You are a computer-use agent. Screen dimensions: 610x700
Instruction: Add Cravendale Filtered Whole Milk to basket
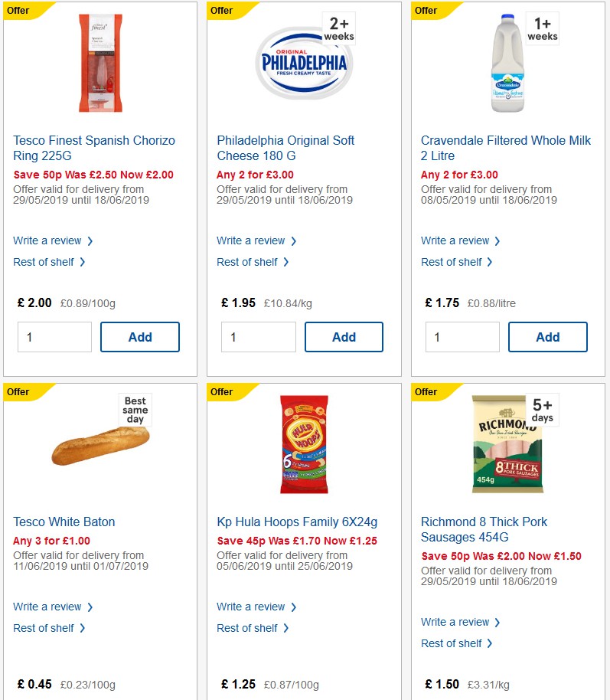click(x=547, y=337)
